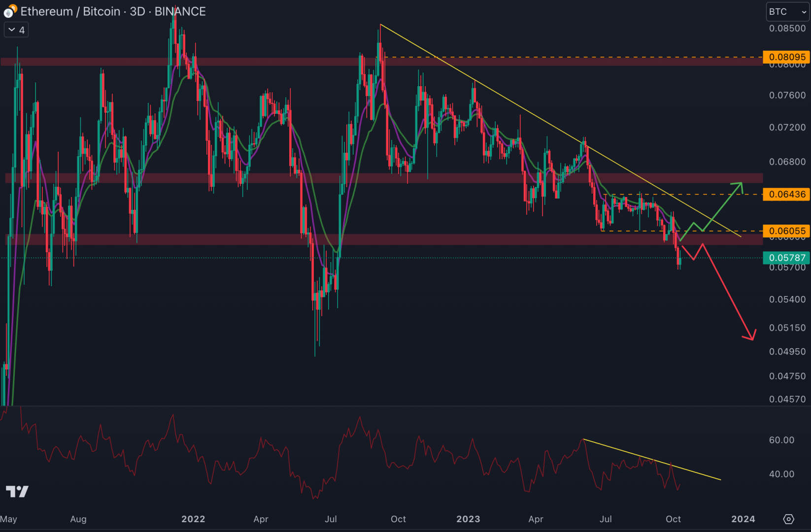The image size is (811, 532).
Task: Click the 0.05400 price axis value
Action: click(x=787, y=299)
